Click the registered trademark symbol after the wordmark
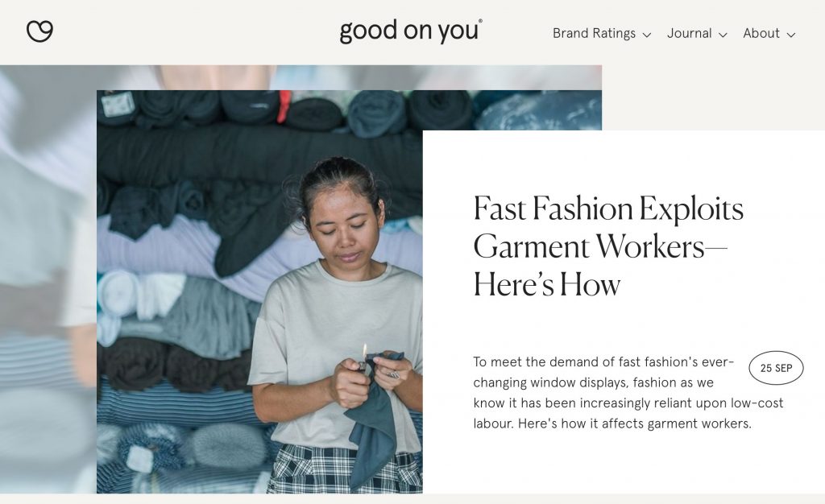 tap(480, 22)
